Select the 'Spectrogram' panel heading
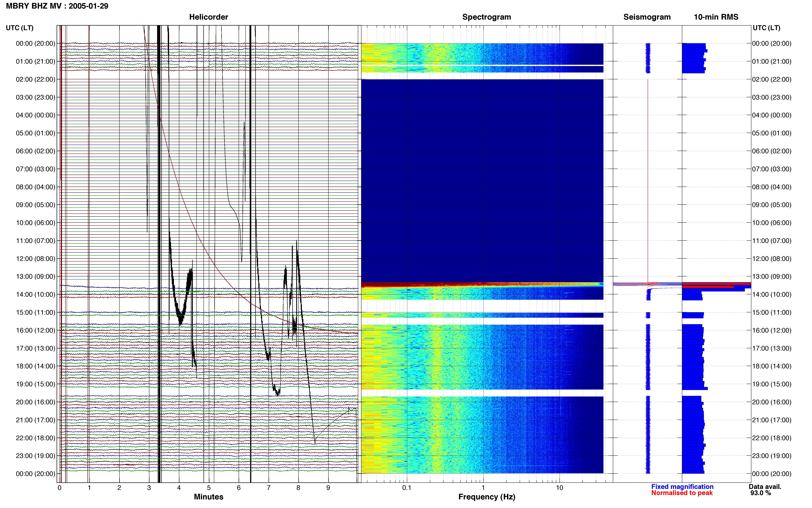The width and height of the screenshot is (812, 508). coord(487,17)
